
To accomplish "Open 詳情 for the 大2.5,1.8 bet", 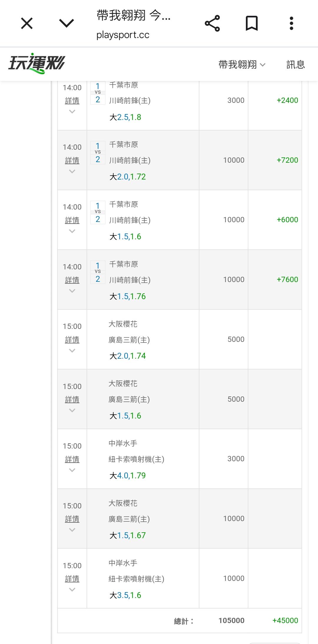I will pyautogui.click(x=72, y=101).
